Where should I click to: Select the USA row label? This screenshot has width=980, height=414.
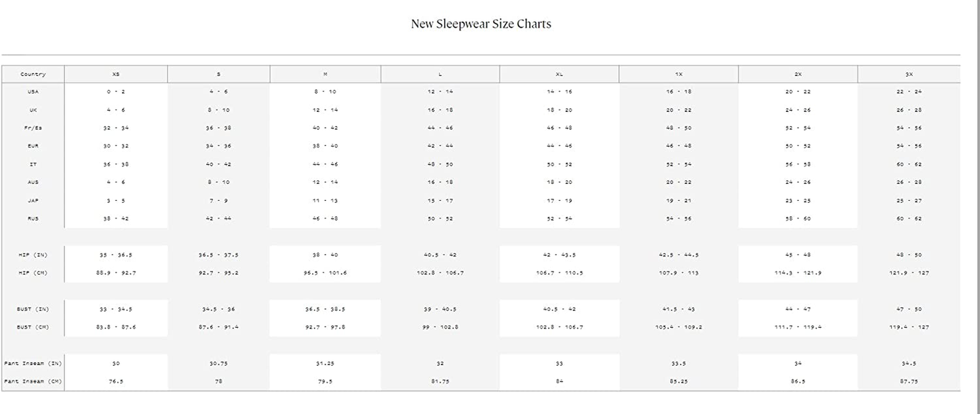[x=33, y=92]
